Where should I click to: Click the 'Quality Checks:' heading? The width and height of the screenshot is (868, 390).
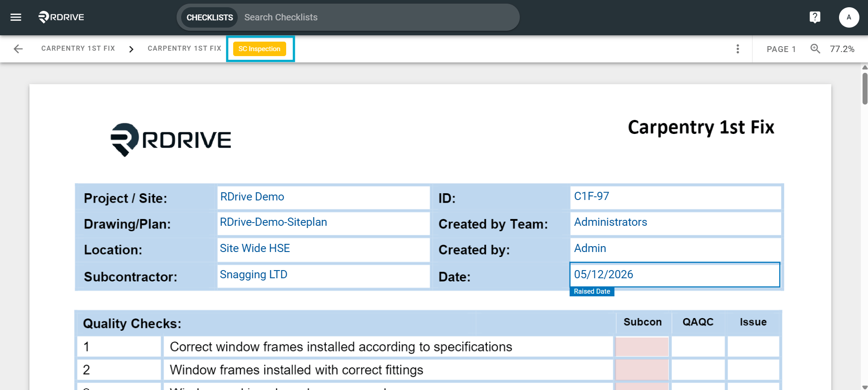tap(132, 323)
